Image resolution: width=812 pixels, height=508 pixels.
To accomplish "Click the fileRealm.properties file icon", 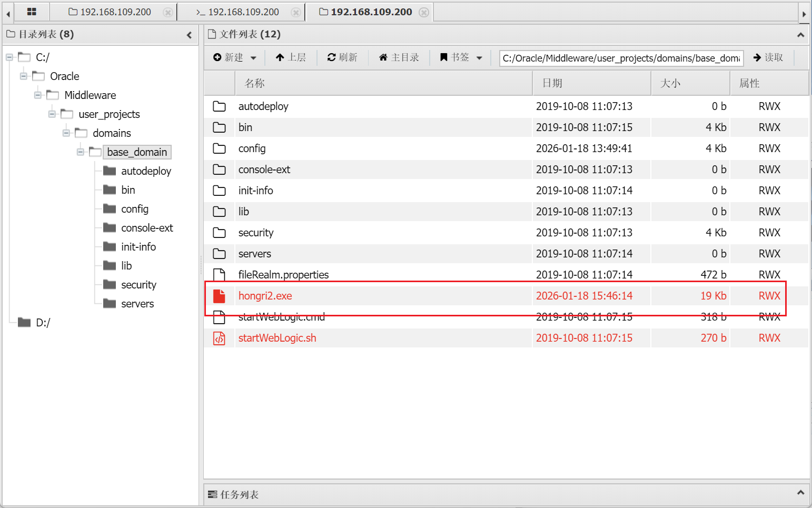I will tap(219, 275).
